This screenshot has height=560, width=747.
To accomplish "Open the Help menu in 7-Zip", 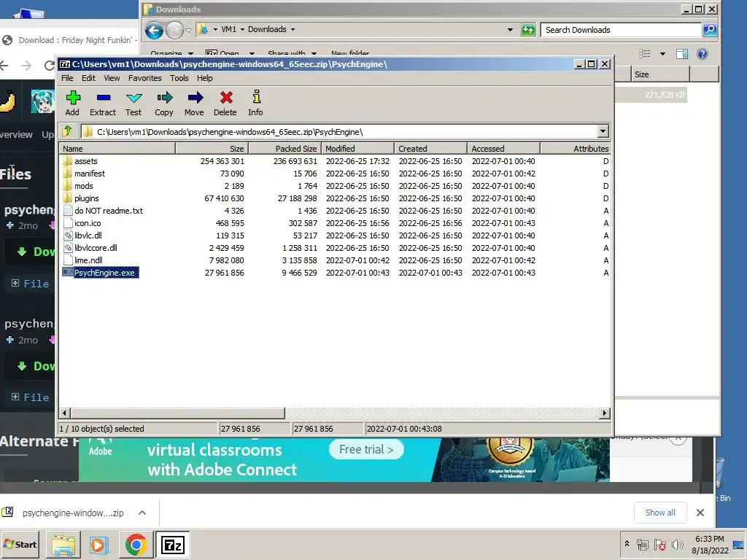I will (205, 78).
